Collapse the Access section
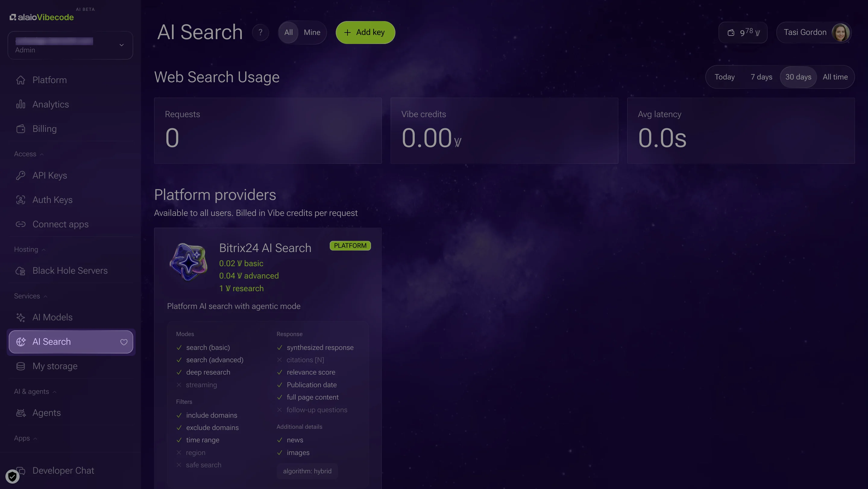This screenshot has width=868, height=489. tap(29, 154)
